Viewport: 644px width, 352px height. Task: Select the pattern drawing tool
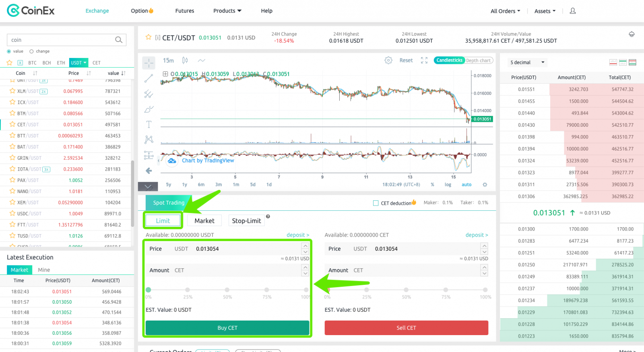tap(149, 140)
